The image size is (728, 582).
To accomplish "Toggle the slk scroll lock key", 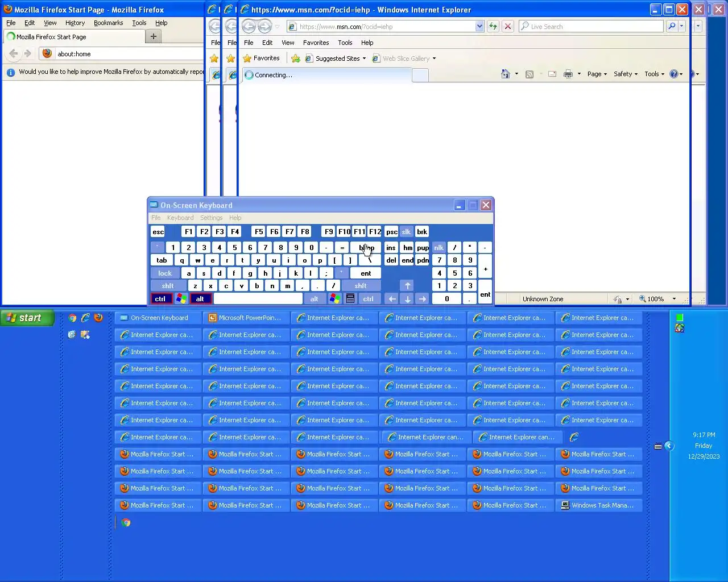I will (x=406, y=231).
